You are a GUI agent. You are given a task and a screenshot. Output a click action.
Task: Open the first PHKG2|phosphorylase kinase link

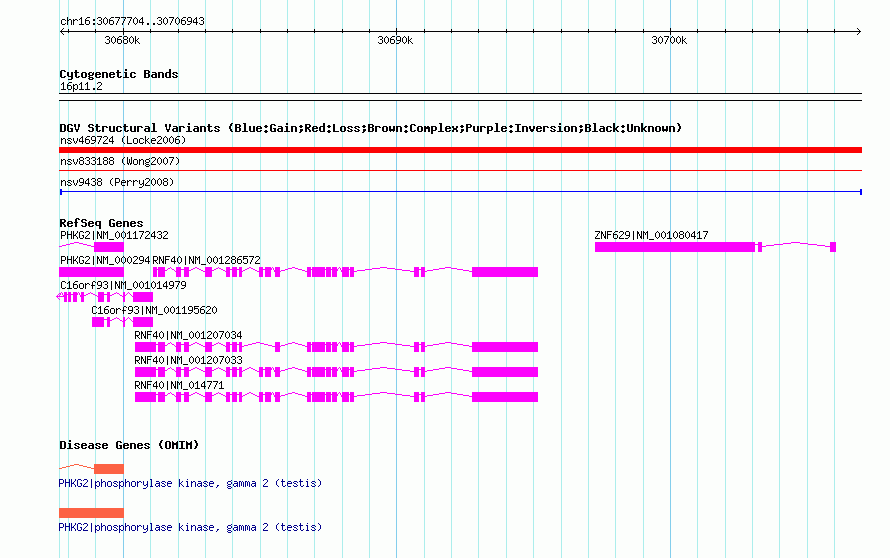pos(190,484)
